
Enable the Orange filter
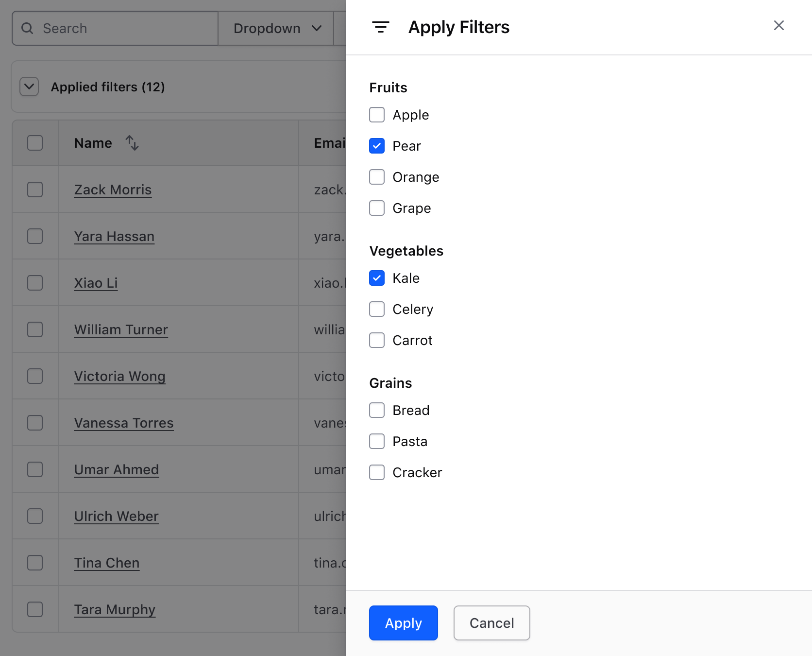tap(377, 177)
